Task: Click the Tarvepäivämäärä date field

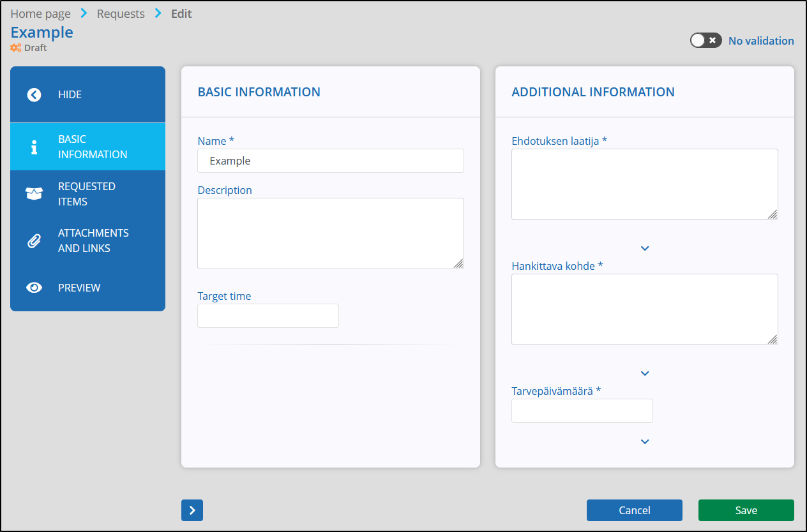Action: pyautogui.click(x=582, y=411)
